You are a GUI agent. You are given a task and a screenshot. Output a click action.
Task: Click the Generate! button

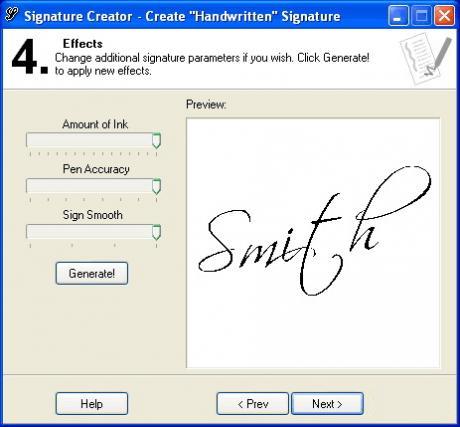click(x=92, y=273)
